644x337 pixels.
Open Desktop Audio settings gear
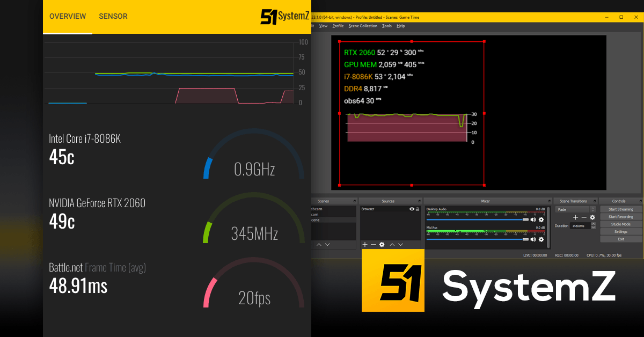[541, 219]
